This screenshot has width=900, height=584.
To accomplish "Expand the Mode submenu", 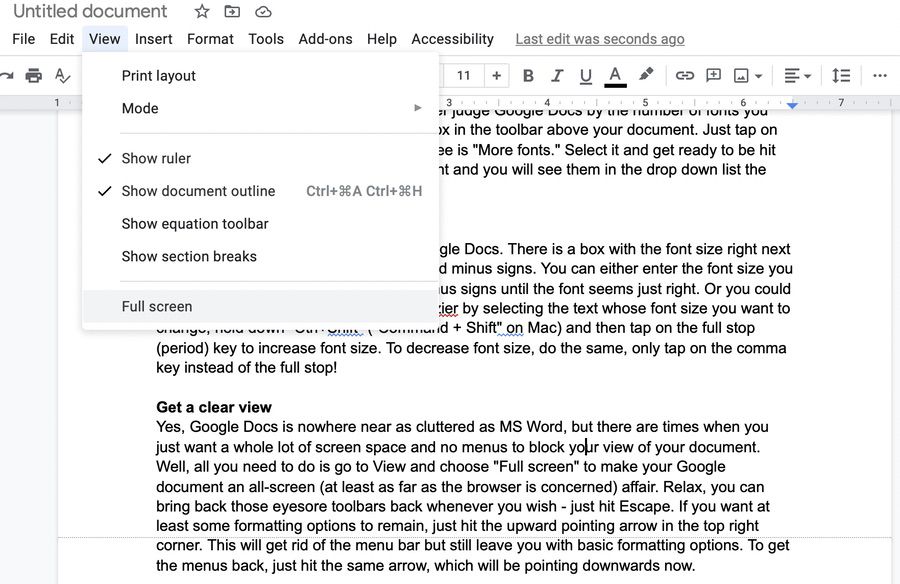I will pos(261,109).
